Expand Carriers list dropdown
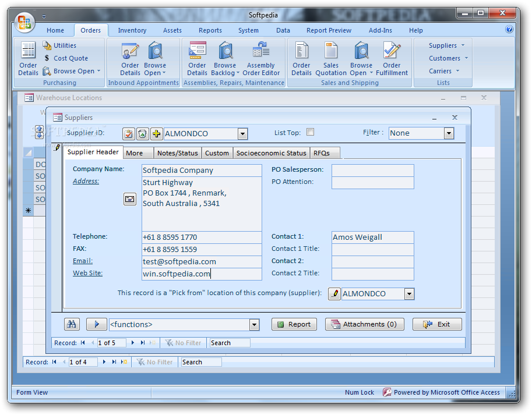Screen dimensions: 532x415 444,71
